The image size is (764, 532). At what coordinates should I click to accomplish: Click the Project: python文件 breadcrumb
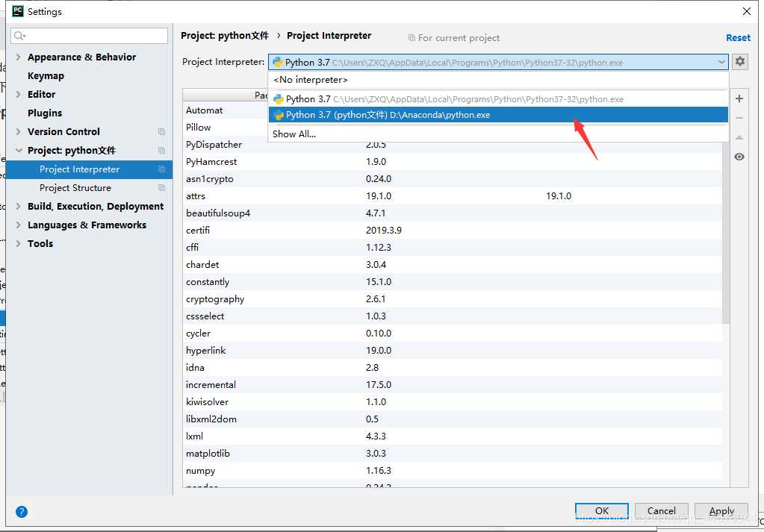tap(224, 36)
